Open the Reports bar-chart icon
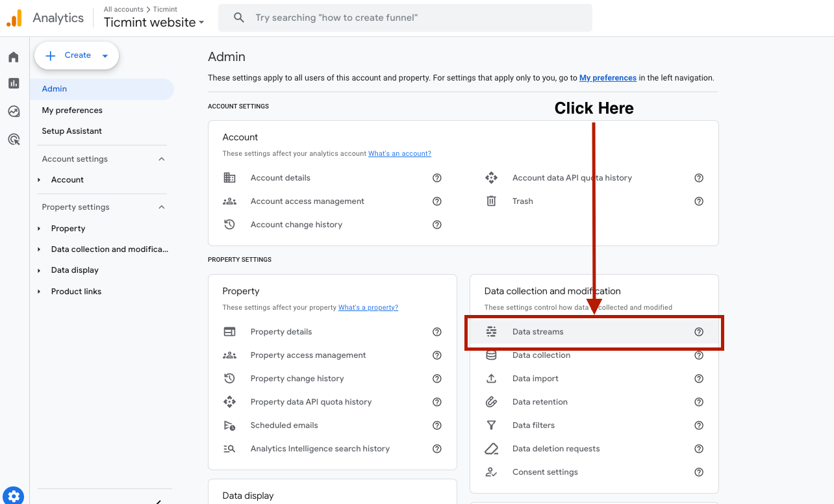Image resolution: width=834 pixels, height=504 pixels. coord(14,83)
